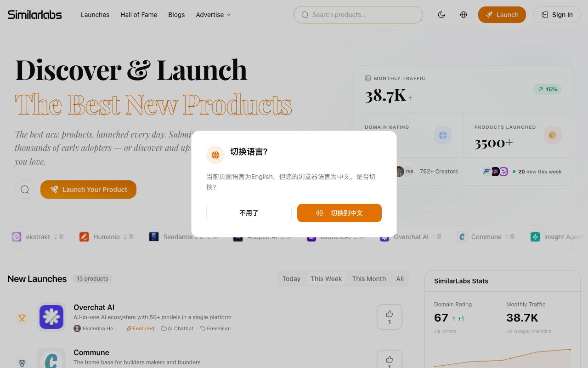Open the Overchat AI title link
This screenshot has height=368, width=588.
[94, 307]
